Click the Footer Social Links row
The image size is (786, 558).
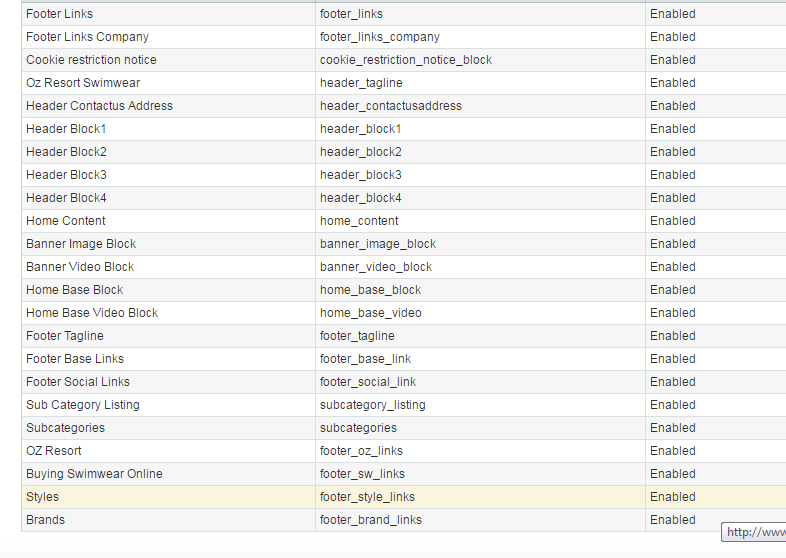point(78,382)
